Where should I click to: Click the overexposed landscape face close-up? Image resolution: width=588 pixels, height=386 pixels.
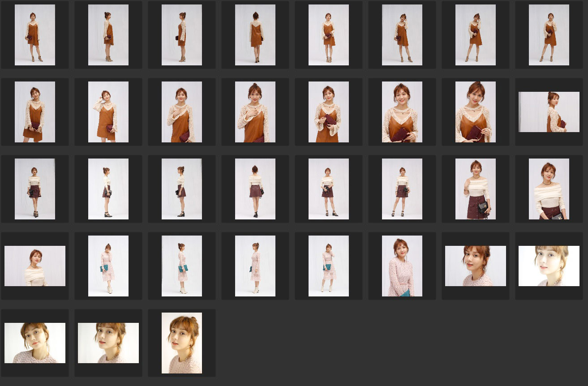pos(549,266)
